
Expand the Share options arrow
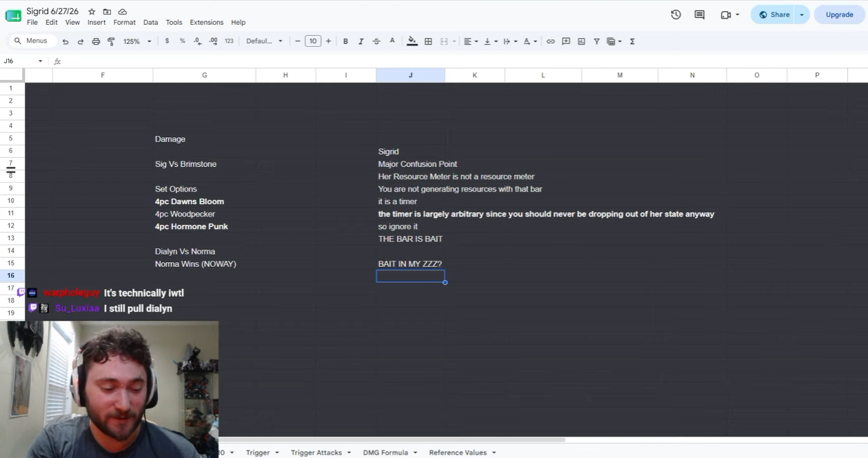point(801,14)
